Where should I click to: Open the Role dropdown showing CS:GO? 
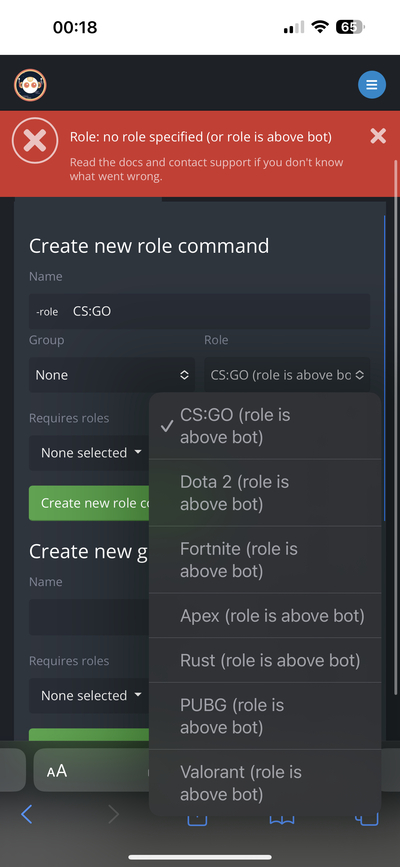(287, 375)
